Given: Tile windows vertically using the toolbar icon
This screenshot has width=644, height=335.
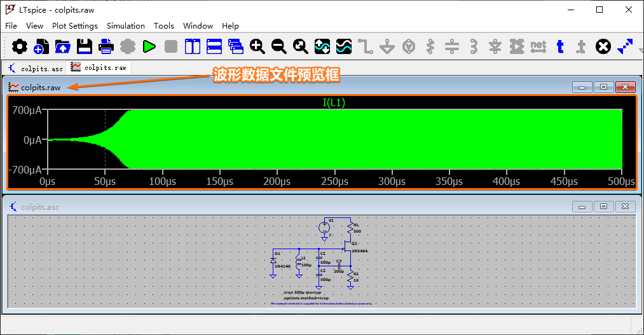Looking at the screenshot, I should point(192,46).
